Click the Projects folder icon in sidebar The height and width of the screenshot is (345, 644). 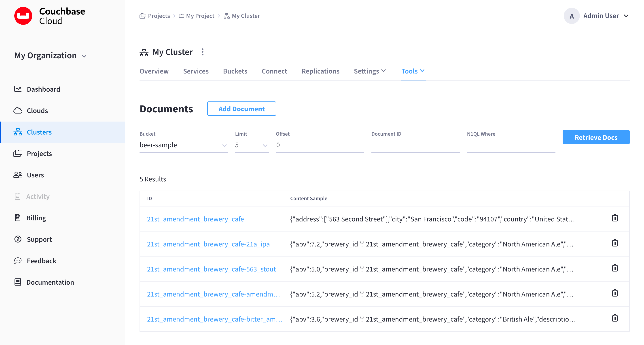[x=18, y=153]
